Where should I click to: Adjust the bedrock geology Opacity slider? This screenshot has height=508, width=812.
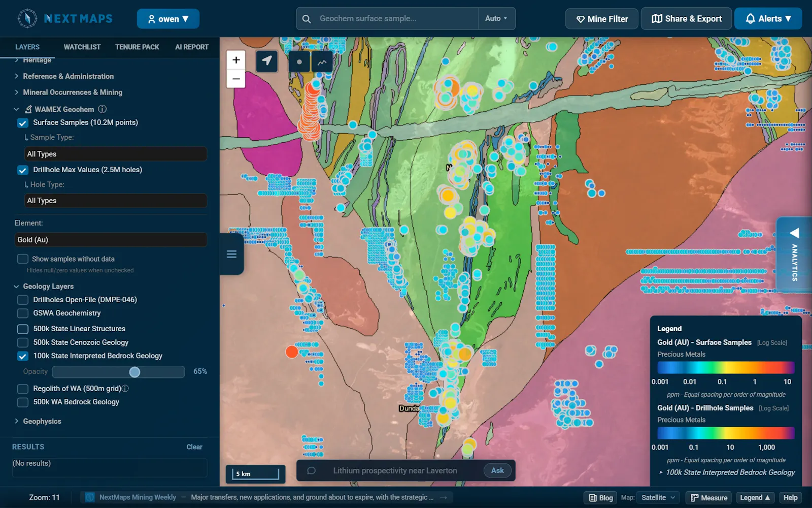click(119, 372)
